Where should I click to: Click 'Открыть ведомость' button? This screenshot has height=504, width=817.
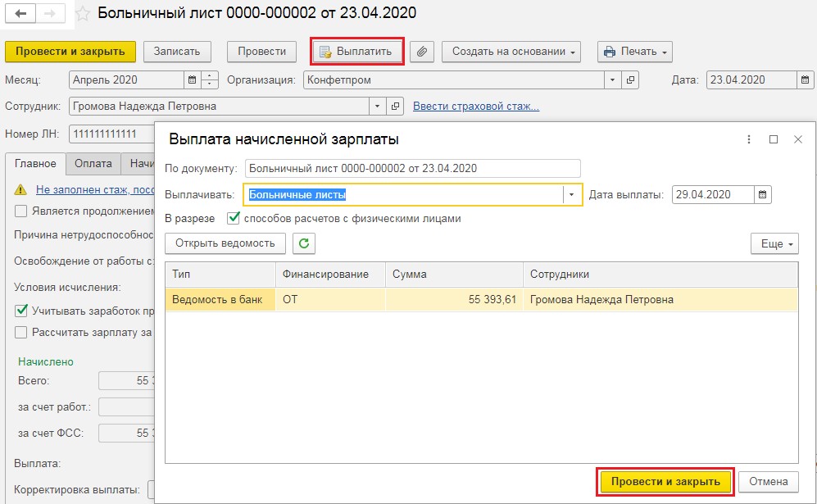(x=225, y=243)
